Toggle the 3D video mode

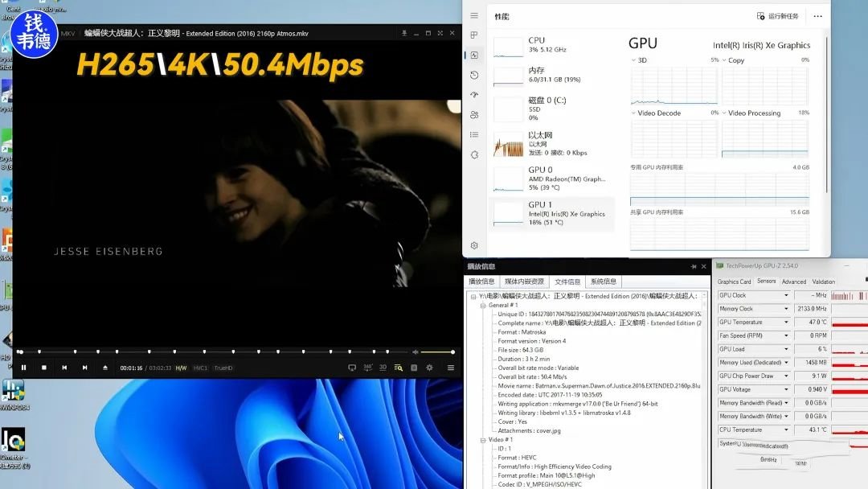point(383,368)
